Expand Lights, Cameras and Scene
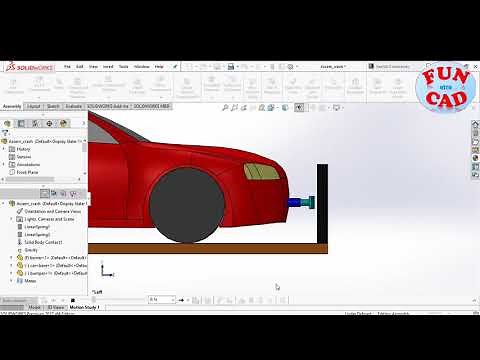The image size is (480, 360). point(11,219)
